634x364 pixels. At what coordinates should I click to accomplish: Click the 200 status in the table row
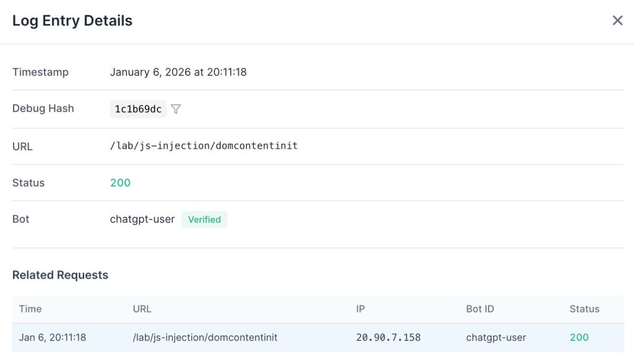579,337
